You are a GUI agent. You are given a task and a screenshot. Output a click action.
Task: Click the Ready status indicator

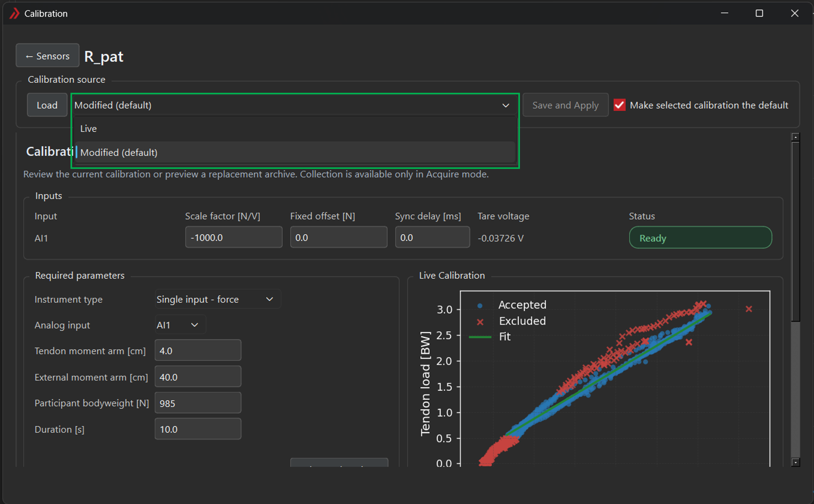click(x=700, y=238)
